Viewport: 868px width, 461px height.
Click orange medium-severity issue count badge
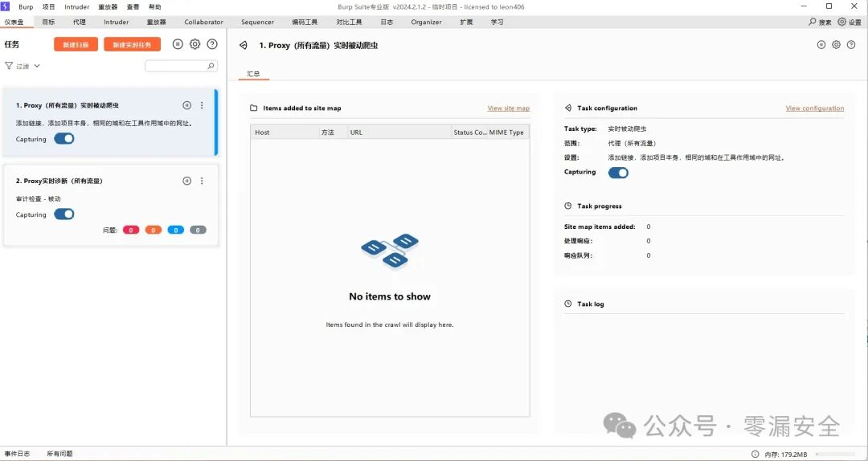pos(154,230)
